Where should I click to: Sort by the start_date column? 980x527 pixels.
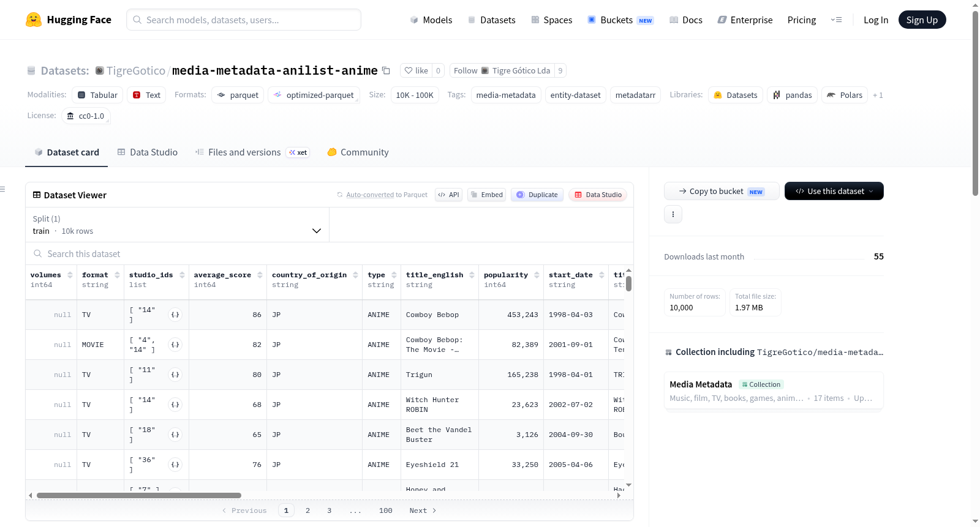point(601,275)
